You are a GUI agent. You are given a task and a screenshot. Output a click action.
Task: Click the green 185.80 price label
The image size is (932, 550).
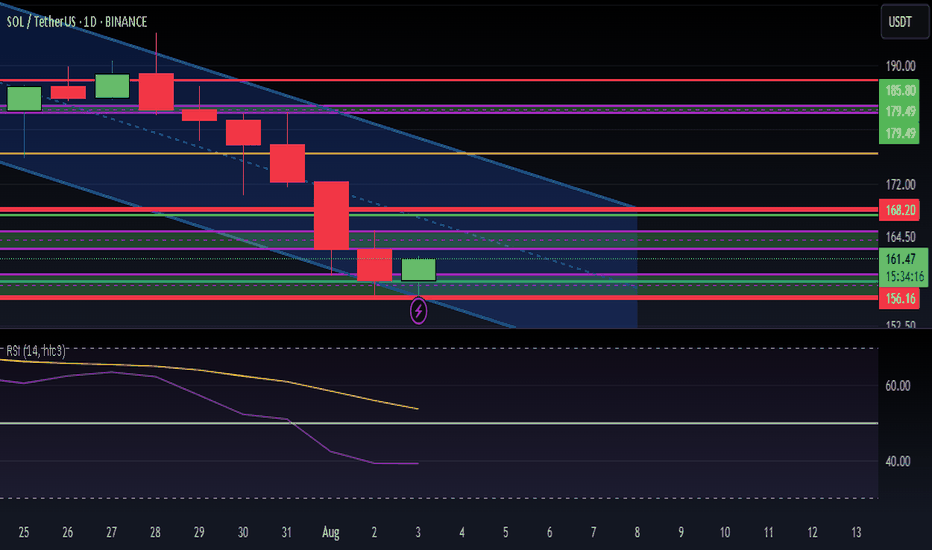[x=900, y=90]
